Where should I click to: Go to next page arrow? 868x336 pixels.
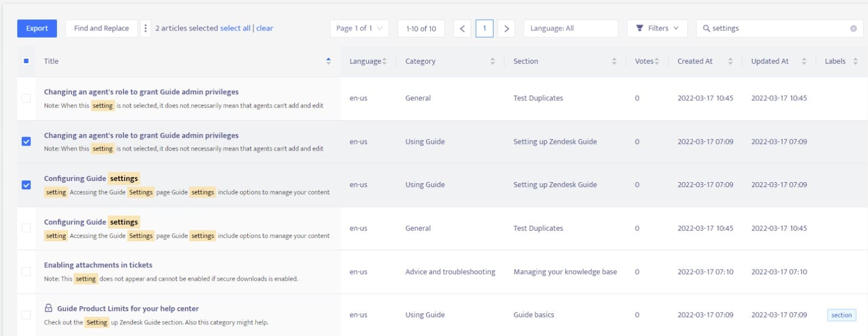(506, 28)
